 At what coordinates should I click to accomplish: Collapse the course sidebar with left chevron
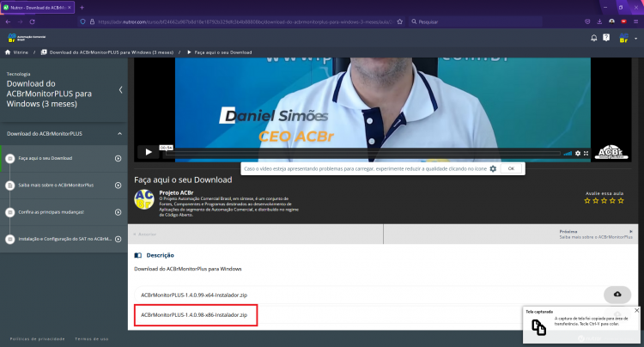(x=120, y=89)
